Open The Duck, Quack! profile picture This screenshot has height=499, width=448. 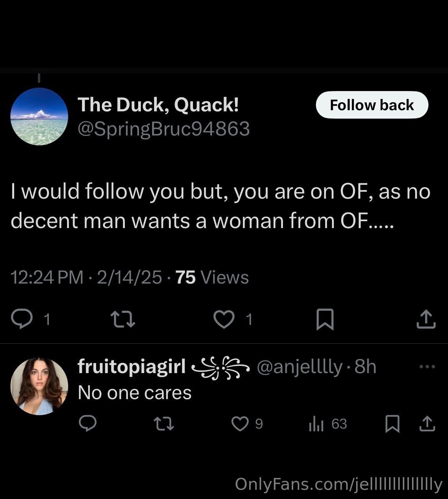[39, 116]
